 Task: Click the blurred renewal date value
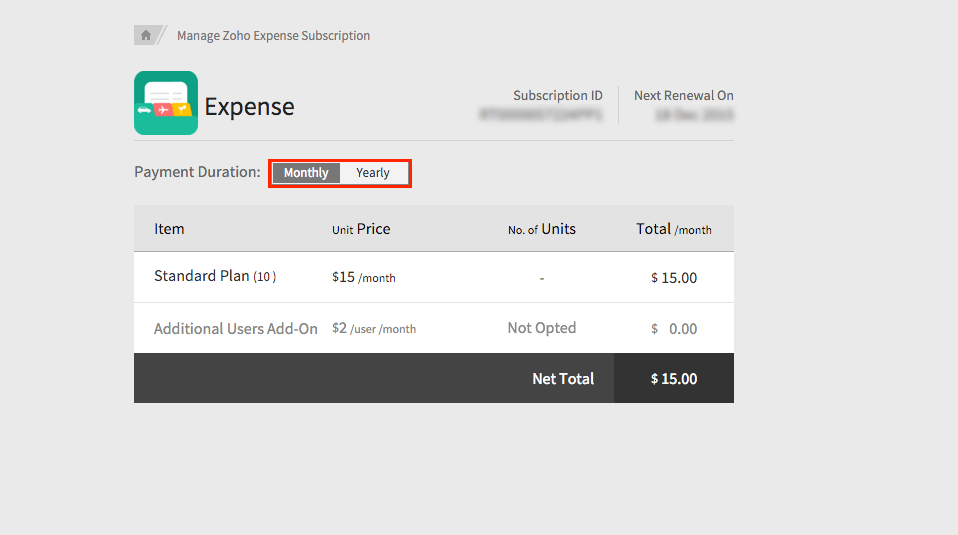click(x=694, y=115)
